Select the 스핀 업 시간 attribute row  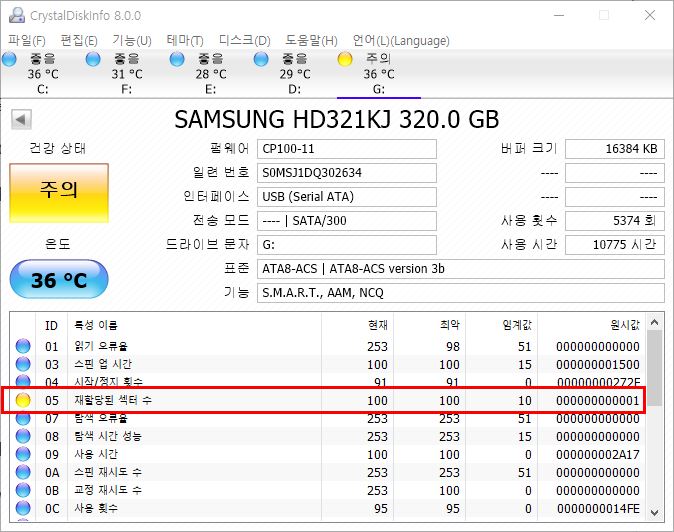click(328, 364)
